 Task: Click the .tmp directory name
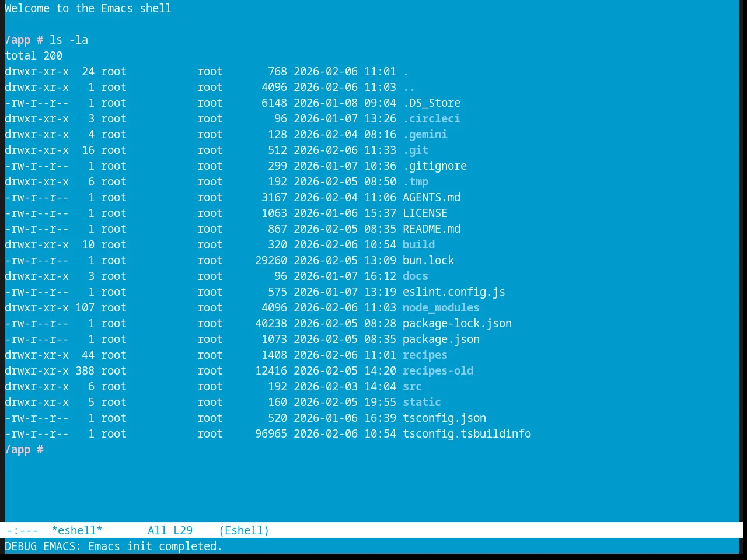(x=416, y=181)
